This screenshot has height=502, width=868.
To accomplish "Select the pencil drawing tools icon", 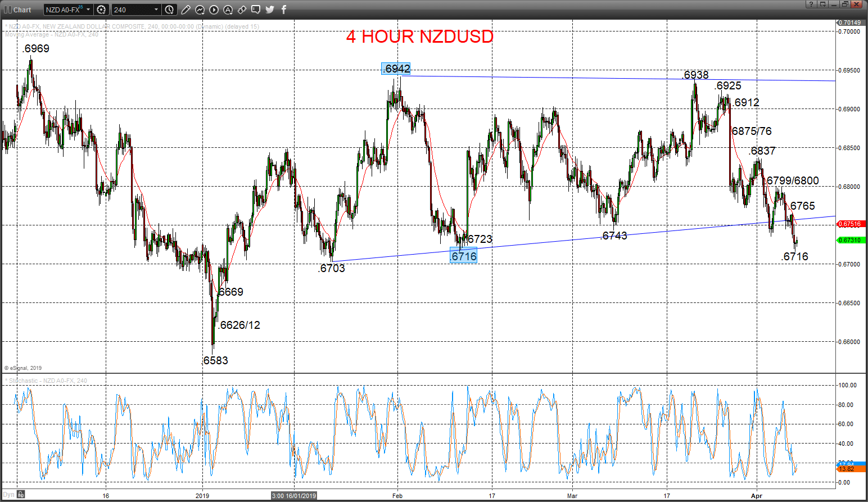I will coord(185,10).
